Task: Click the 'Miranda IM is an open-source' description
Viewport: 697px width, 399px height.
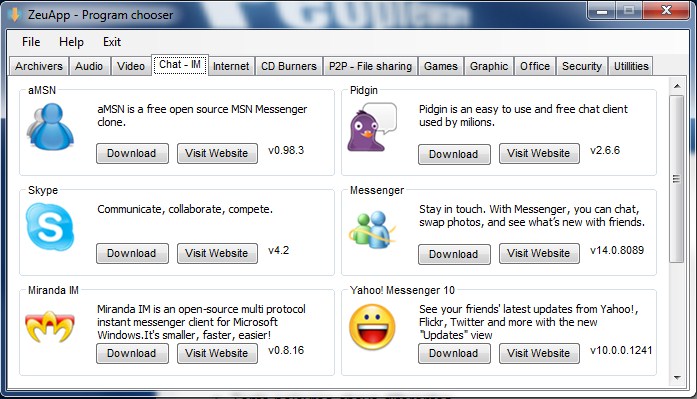Action: pyautogui.click(x=201, y=322)
